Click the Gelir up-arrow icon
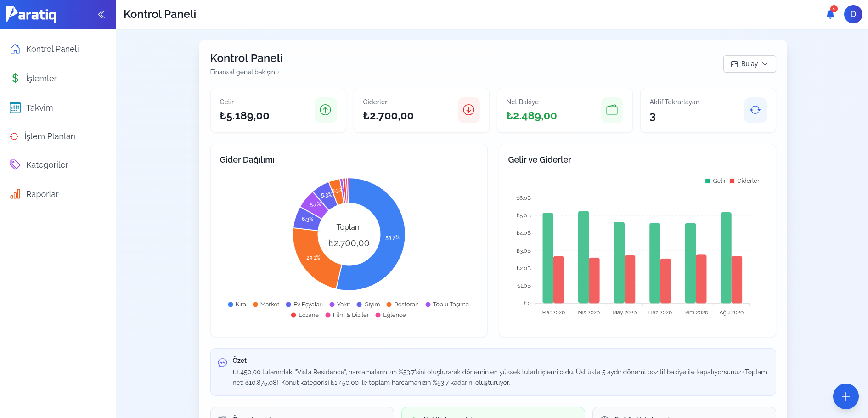Screen dimensions: 868x418 (x=326, y=110)
